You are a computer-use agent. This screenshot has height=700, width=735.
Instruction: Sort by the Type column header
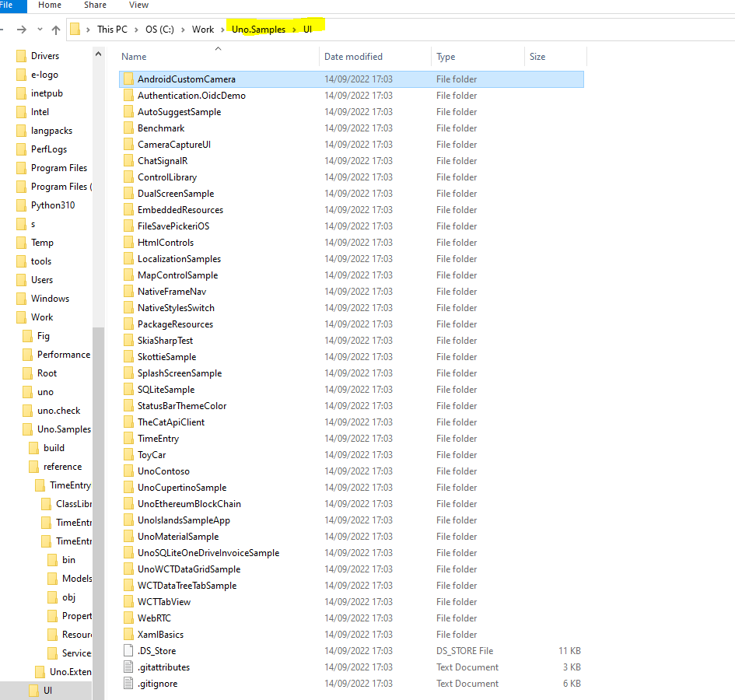[x=446, y=57]
